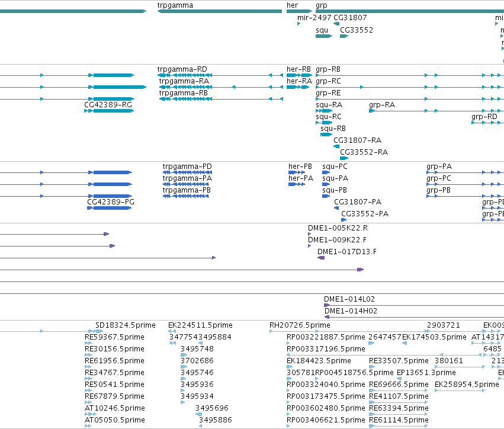The image size is (504, 429).
Task: Select transcript CG42389-RG
Action: [x=109, y=111]
